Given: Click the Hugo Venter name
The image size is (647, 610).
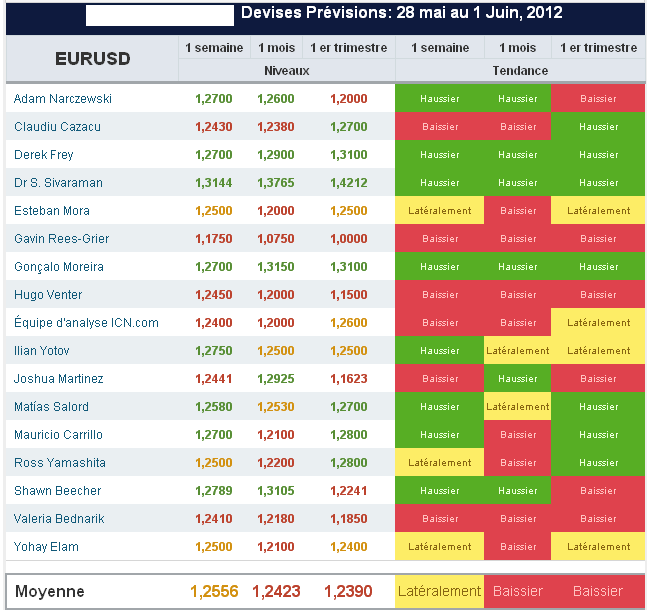Looking at the screenshot, I should [x=48, y=295].
